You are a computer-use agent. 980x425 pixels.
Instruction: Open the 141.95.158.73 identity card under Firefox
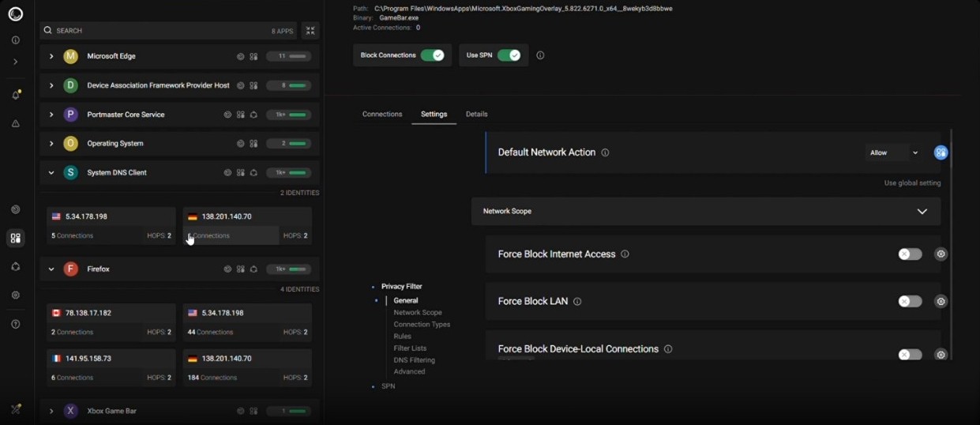tap(111, 367)
